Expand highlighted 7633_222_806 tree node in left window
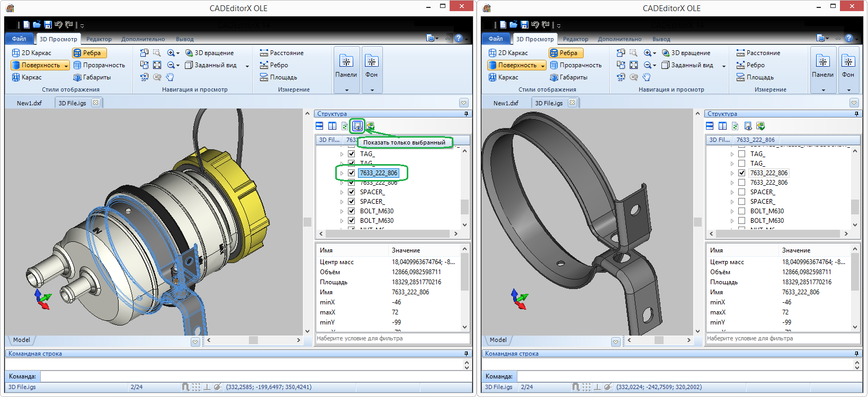This screenshot has height=397, width=868. click(342, 173)
